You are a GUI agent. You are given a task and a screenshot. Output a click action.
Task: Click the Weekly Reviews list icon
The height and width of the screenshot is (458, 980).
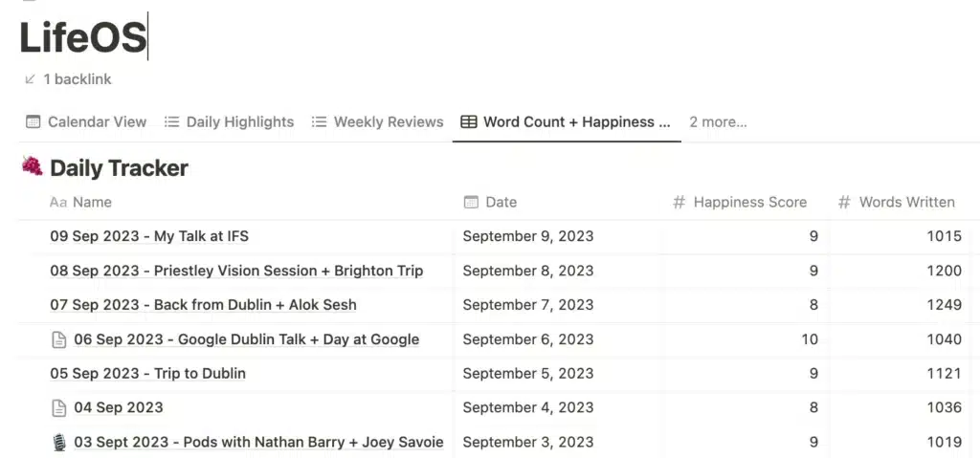(320, 121)
